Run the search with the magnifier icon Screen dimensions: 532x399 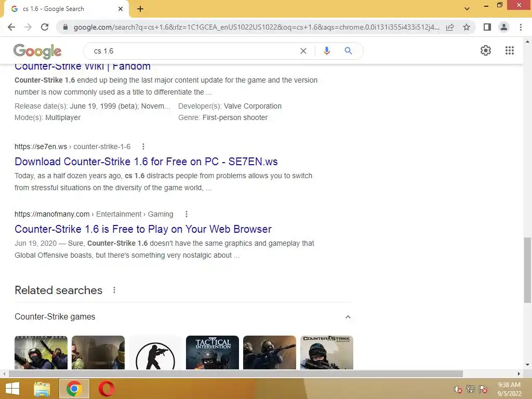coord(348,51)
